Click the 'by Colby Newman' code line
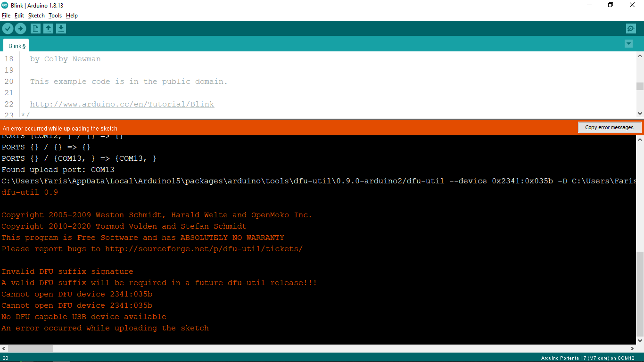 click(x=66, y=59)
